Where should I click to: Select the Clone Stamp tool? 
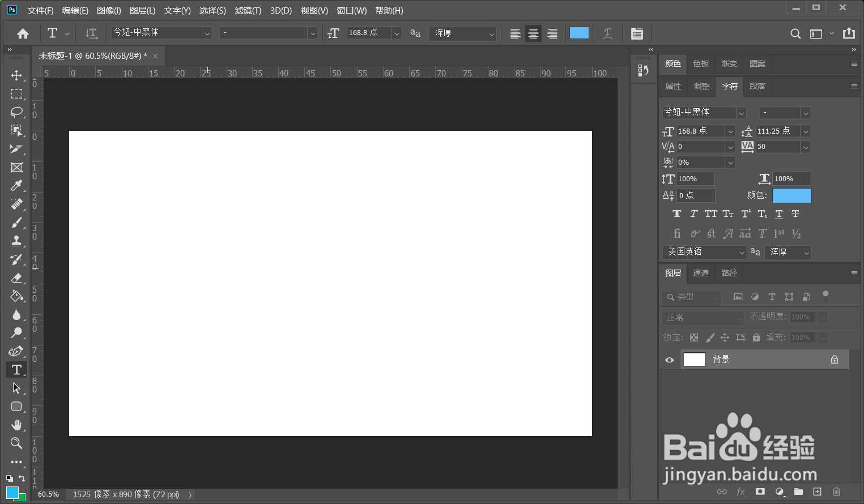(16, 241)
